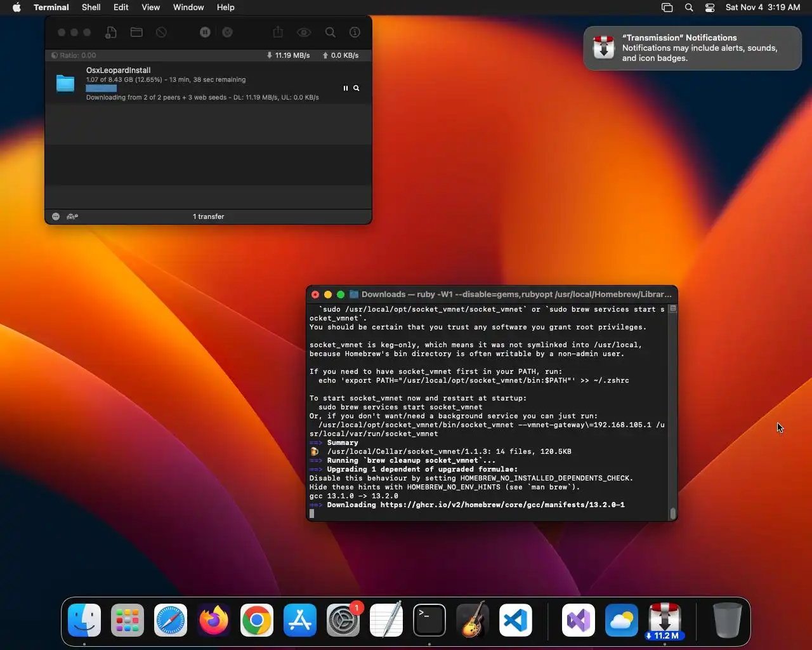Open Visual Studio from the Dock

[579, 620]
